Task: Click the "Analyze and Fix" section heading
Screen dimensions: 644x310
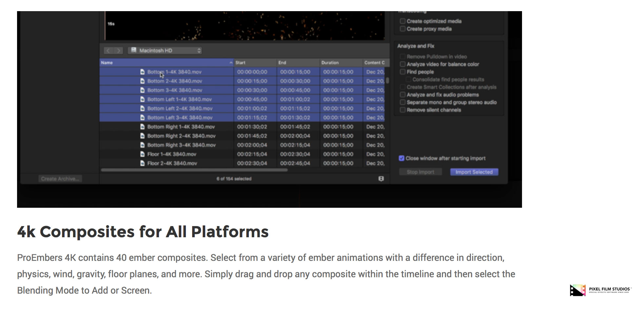Action: pos(416,46)
